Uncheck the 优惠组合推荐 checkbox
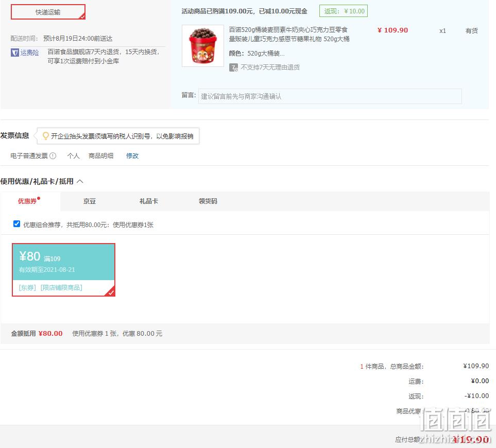496x448 pixels. (x=17, y=224)
